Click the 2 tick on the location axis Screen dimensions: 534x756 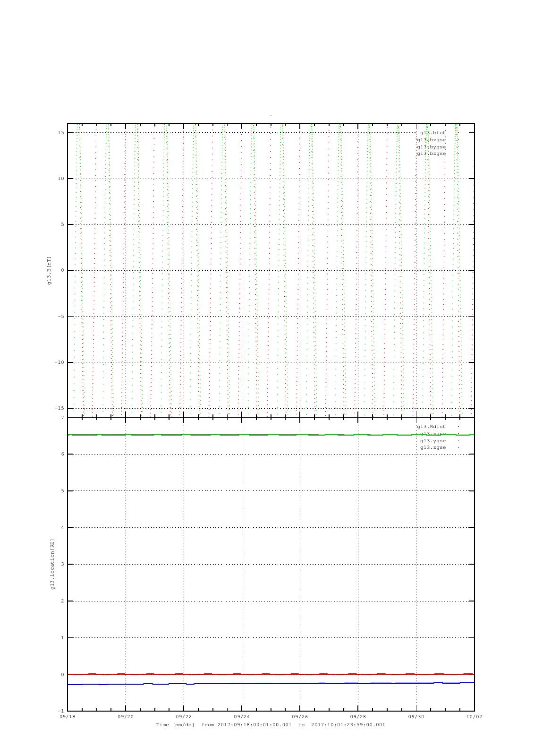tap(62, 601)
